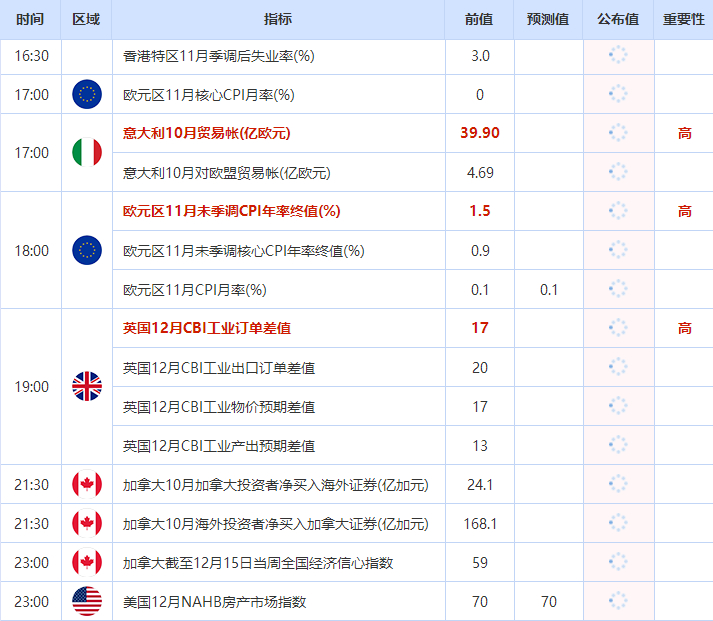Click previous value 4.69

(480, 173)
